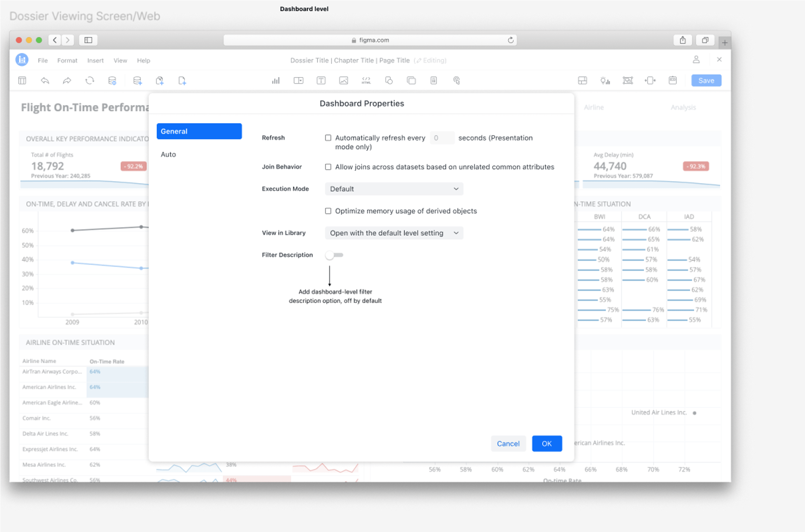Open the Execution Mode dropdown
Viewport: 805px width, 532px height.
[x=394, y=189]
